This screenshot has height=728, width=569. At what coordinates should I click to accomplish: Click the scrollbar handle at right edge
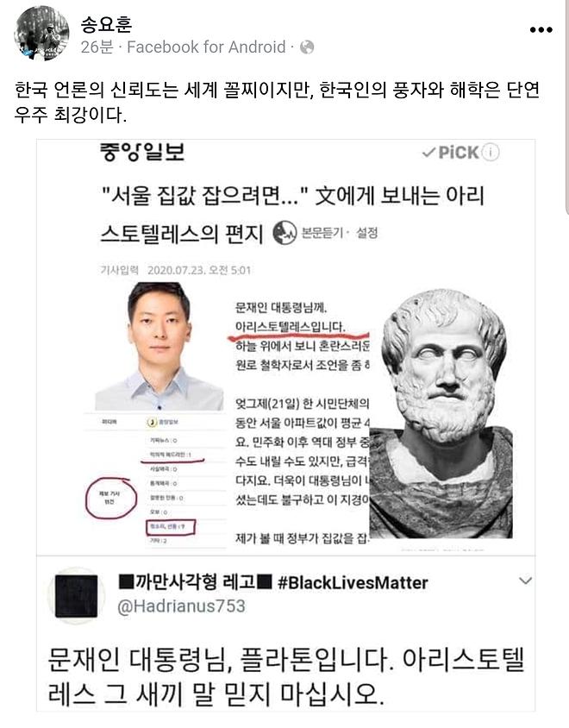[x=567, y=107]
